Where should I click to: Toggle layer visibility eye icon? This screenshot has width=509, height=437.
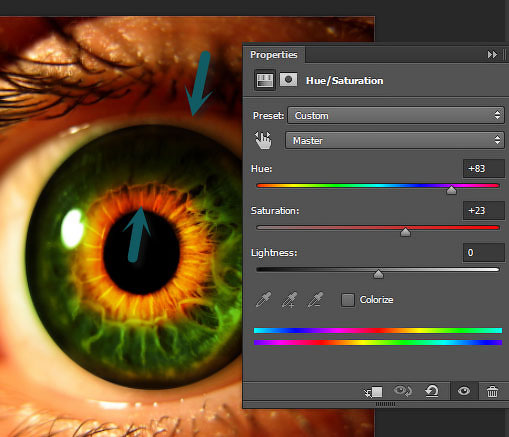464,391
